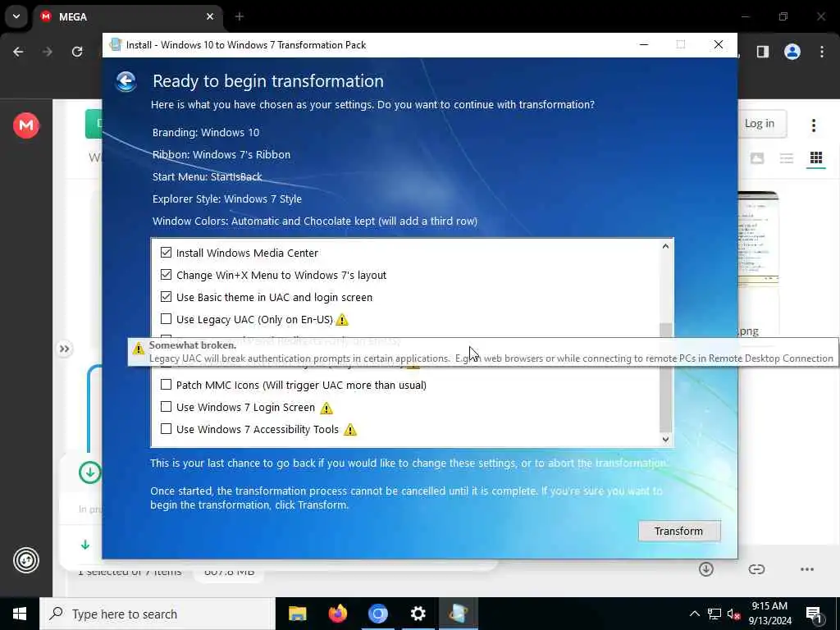This screenshot has height=630, width=840.
Task: Click taskbar search box
Action: click(157, 614)
